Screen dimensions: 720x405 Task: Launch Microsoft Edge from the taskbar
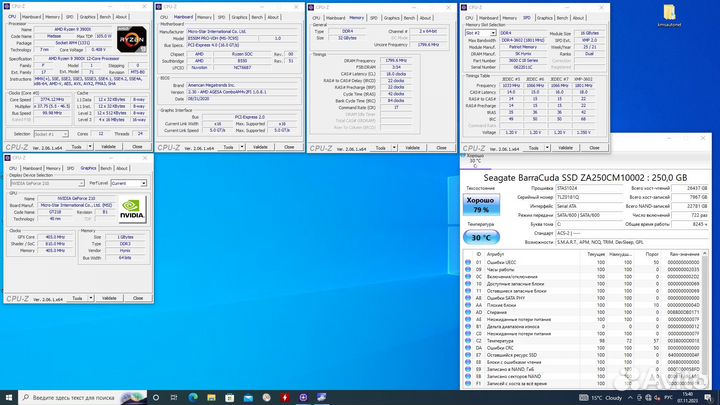click(192, 397)
